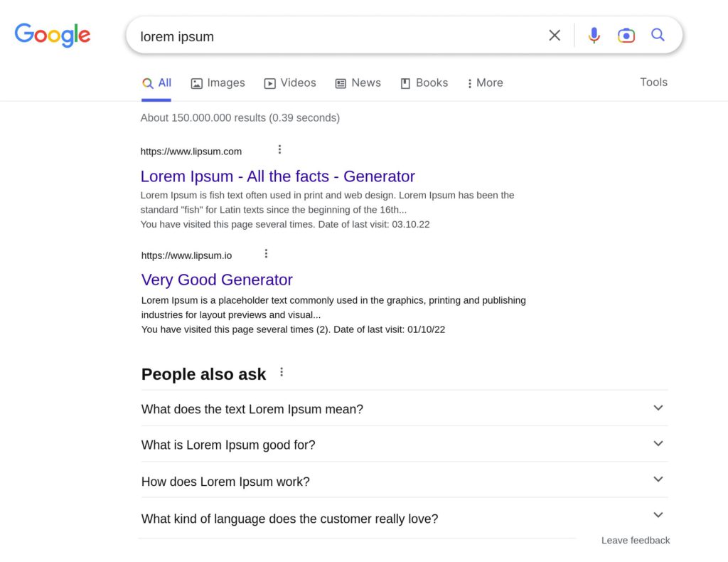Click the Google logo

53,35
